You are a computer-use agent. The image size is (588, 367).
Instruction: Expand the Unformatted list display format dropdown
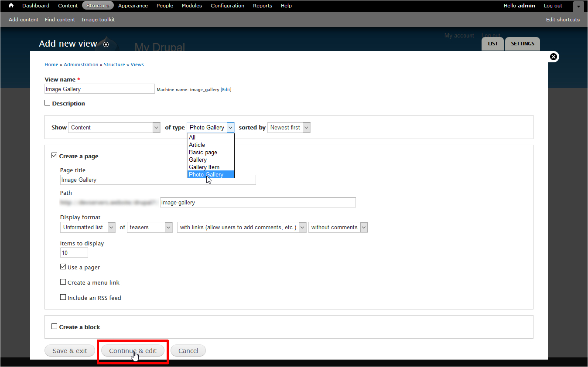pyautogui.click(x=88, y=227)
